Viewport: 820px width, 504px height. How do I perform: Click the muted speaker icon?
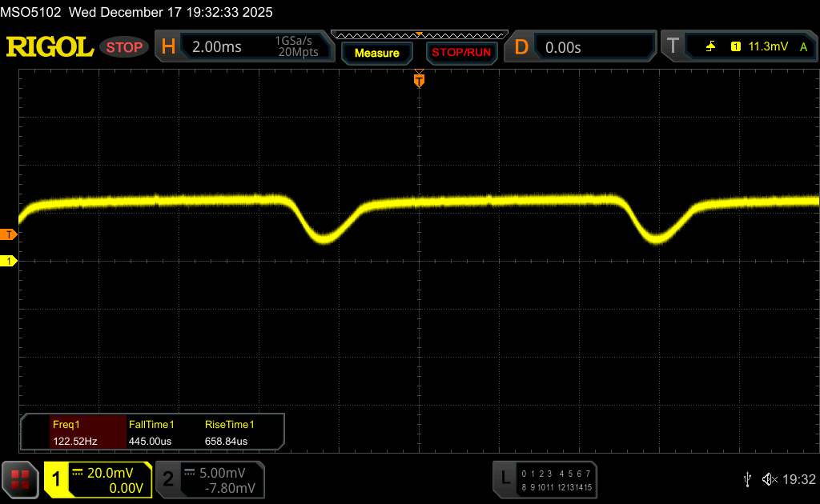point(770,479)
